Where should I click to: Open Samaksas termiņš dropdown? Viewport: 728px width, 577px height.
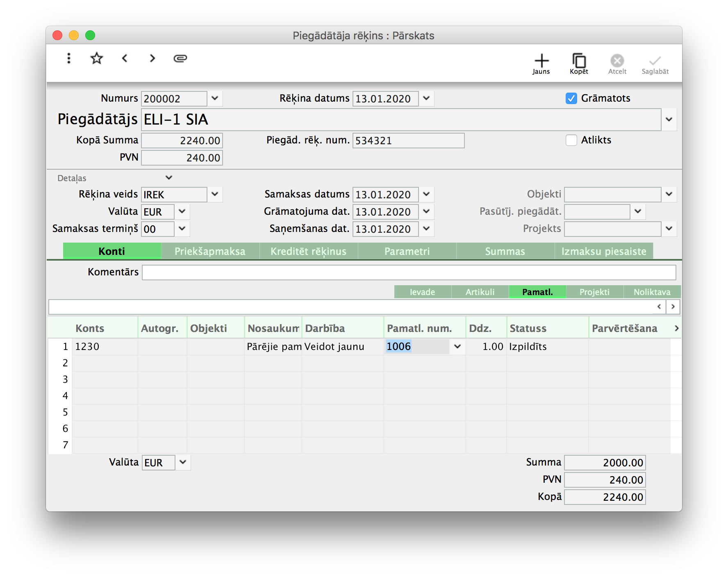pos(182,229)
